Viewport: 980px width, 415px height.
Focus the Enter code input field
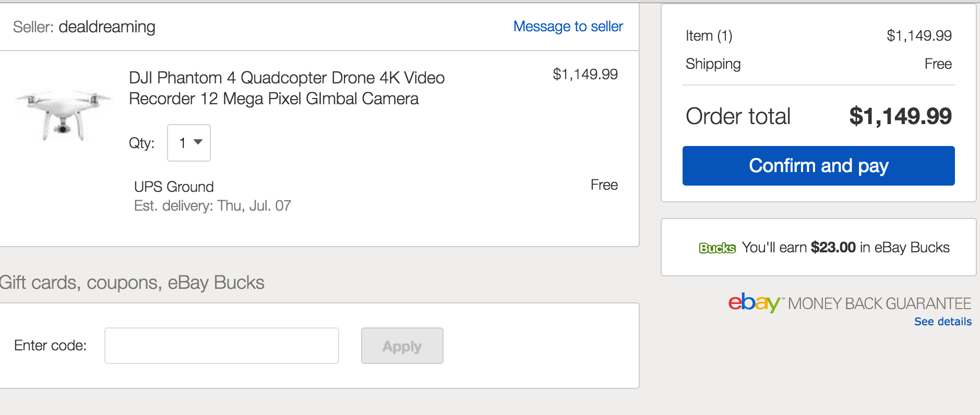pyautogui.click(x=222, y=346)
